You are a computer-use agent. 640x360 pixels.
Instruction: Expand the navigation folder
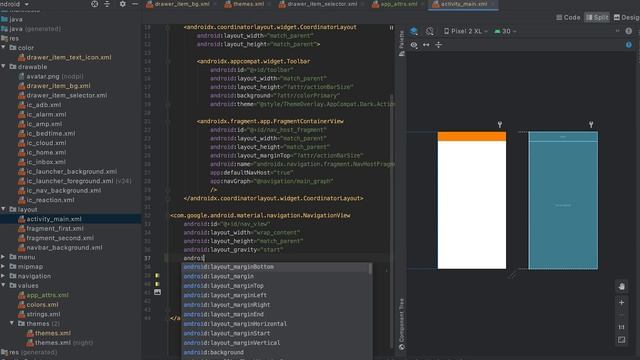coord(4,276)
